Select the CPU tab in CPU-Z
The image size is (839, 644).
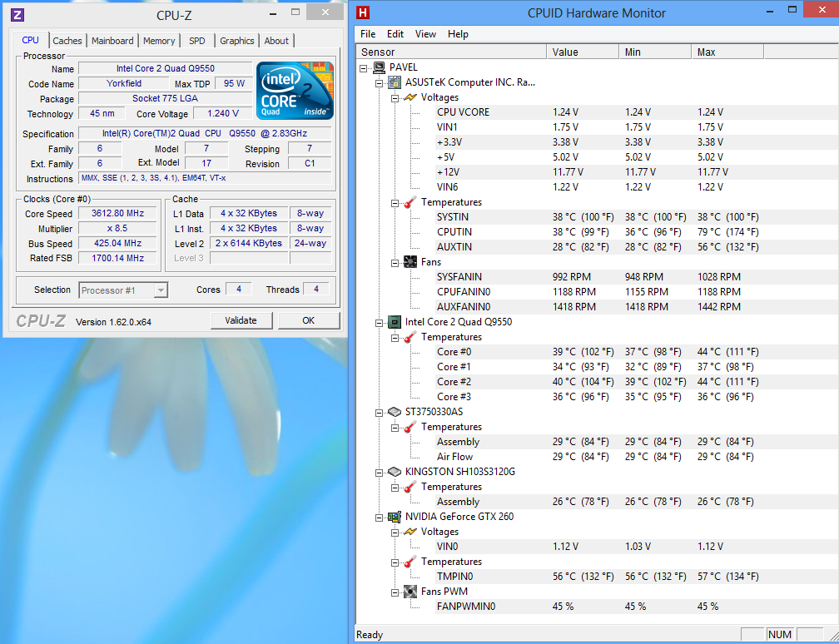(x=31, y=40)
